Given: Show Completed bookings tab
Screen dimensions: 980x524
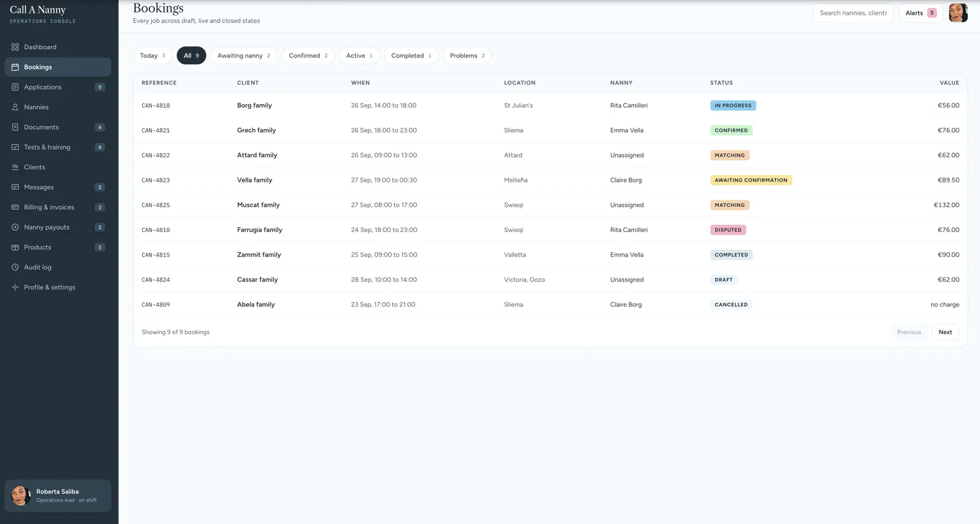Looking at the screenshot, I should pos(411,56).
